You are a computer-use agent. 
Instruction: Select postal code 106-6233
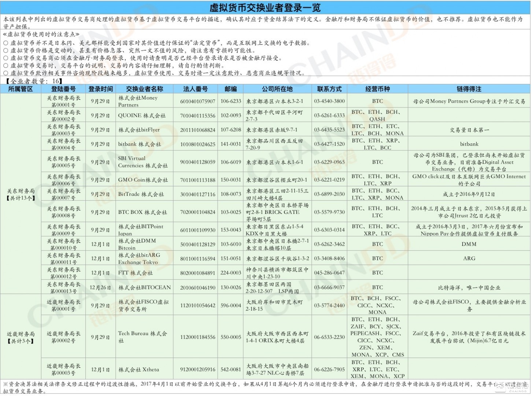pos(231,101)
